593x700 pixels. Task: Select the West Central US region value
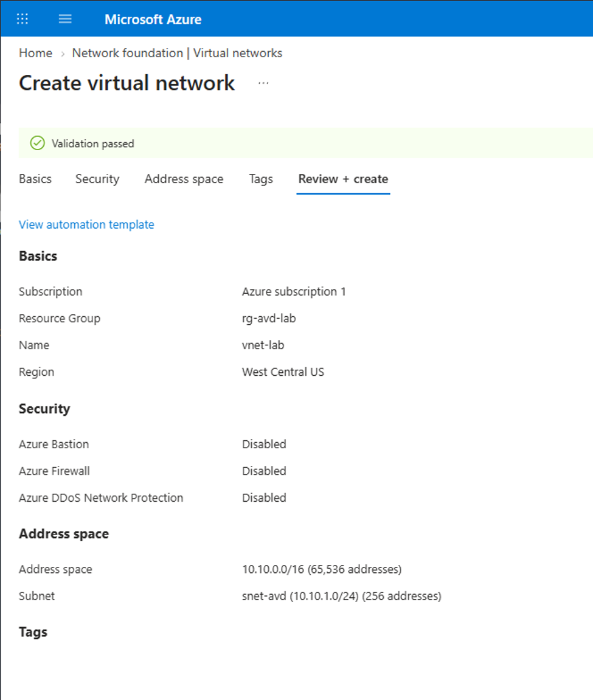(283, 372)
